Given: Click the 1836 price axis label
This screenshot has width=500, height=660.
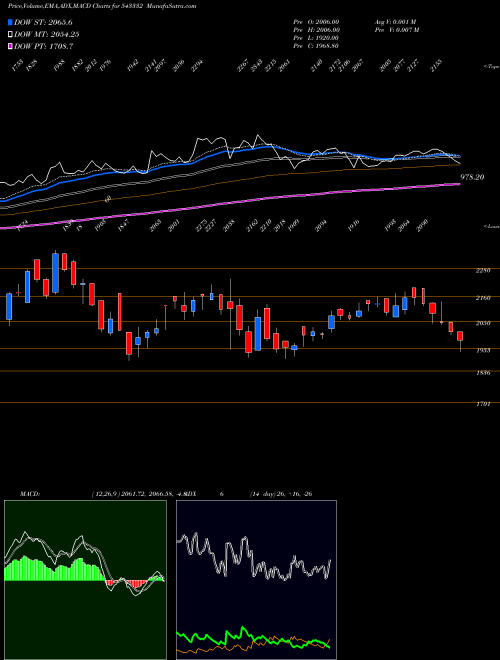Looking at the screenshot, I should point(483,373).
